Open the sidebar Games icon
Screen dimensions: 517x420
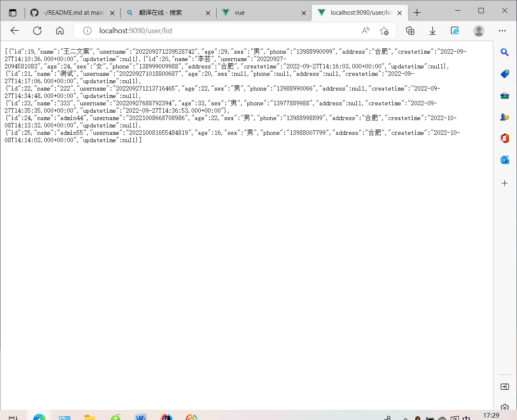[505, 117]
